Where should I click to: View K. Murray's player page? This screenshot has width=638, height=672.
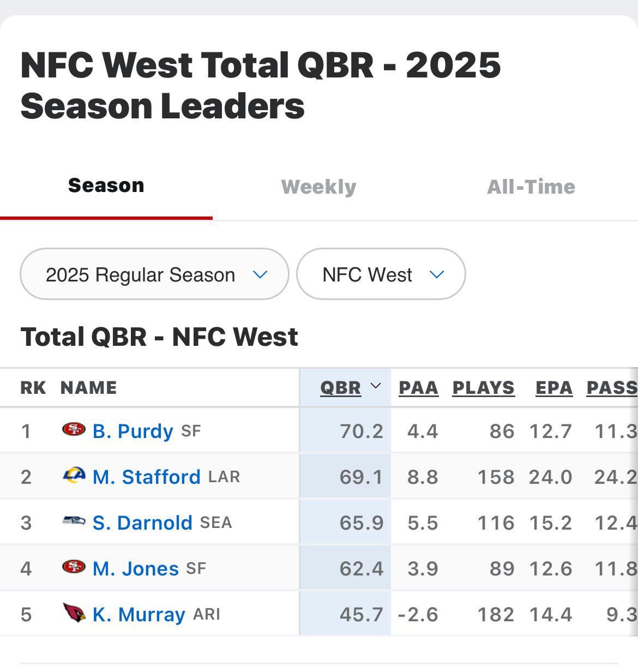pyautogui.click(x=139, y=615)
